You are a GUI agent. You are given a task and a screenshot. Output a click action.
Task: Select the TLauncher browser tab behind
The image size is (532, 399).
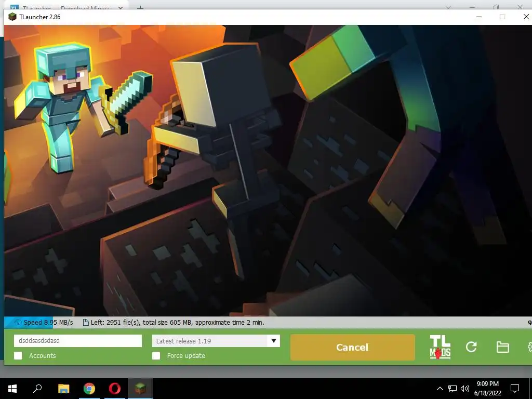click(x=66, y=7)
